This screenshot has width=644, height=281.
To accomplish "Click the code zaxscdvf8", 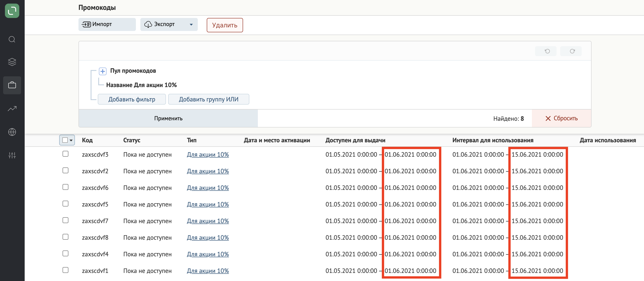I will pyautogui.click(x=95, y=237).
